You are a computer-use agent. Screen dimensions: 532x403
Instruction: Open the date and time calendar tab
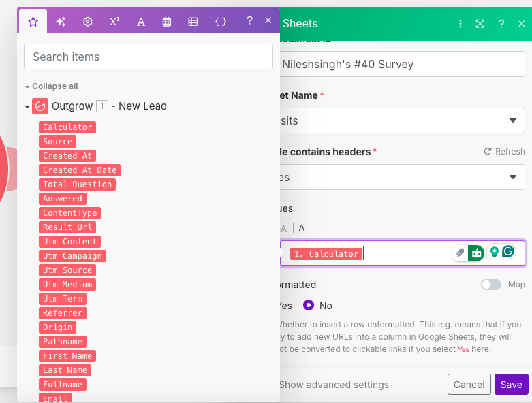click(167, 22)
